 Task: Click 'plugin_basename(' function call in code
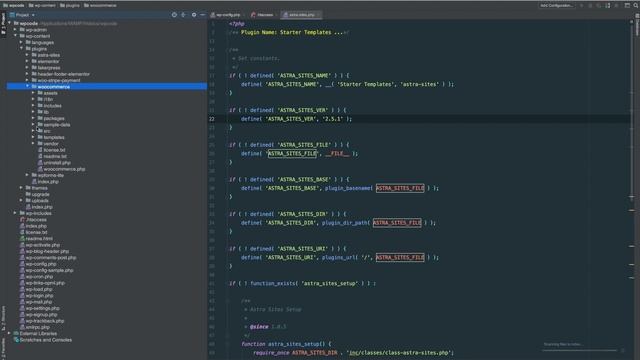click(x=349, y=188)
